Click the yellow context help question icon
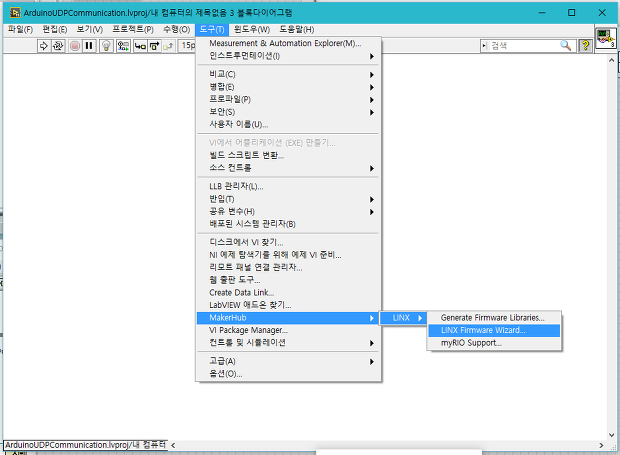This screenshot has height=455, width=620. pyautogui.click(x=586, y=46)
